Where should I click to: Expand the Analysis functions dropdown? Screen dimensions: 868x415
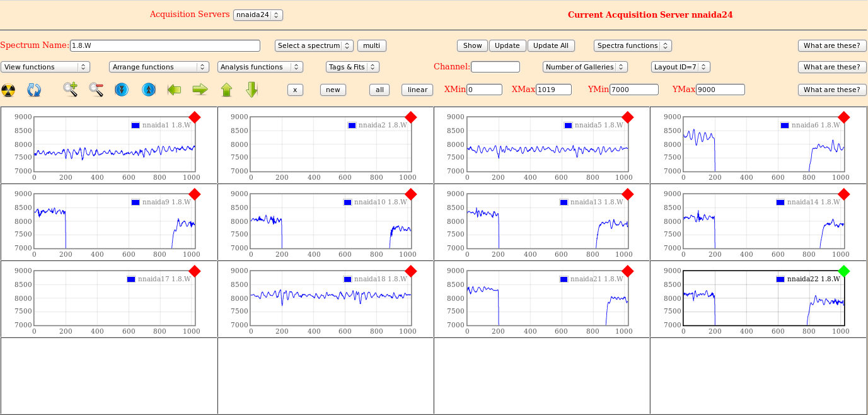(260, 67)
